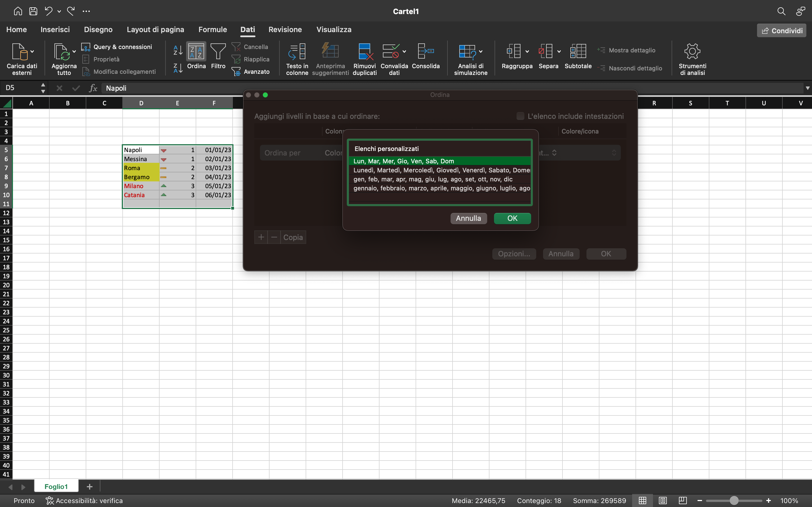
Task: Click the search icon in the title bar
Action: click(x=781, y=11)
